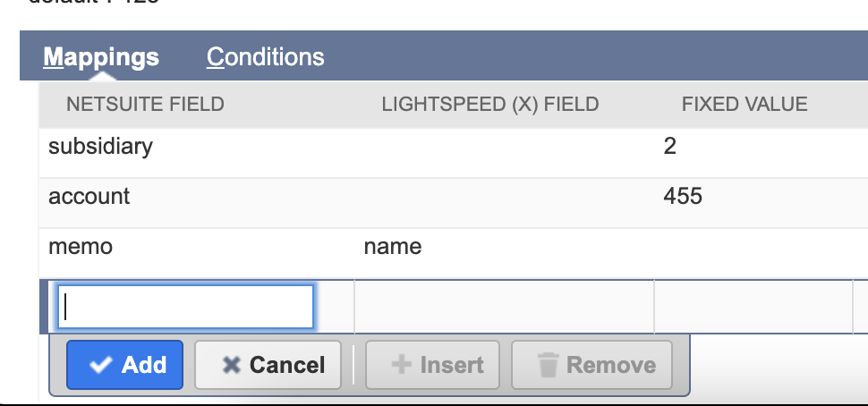
Task: Click the Remove button label
Action: [611, 365]
